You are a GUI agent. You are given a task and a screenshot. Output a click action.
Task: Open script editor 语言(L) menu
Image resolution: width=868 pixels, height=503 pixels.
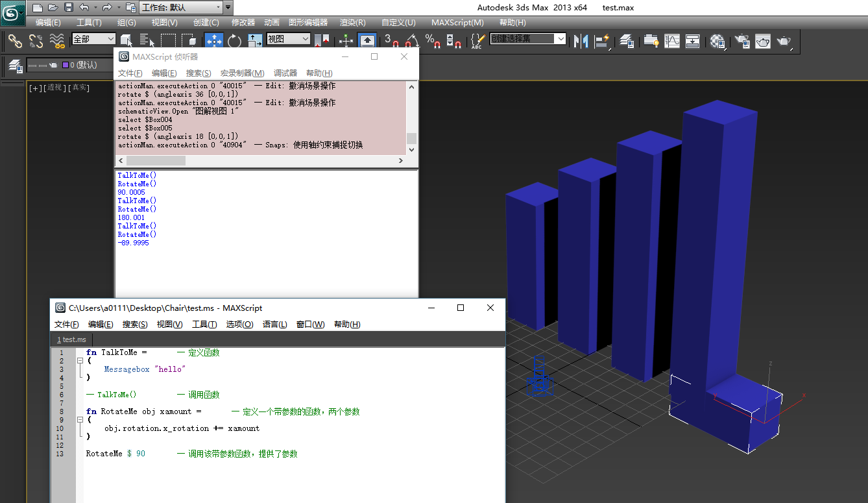coord(275,325)
